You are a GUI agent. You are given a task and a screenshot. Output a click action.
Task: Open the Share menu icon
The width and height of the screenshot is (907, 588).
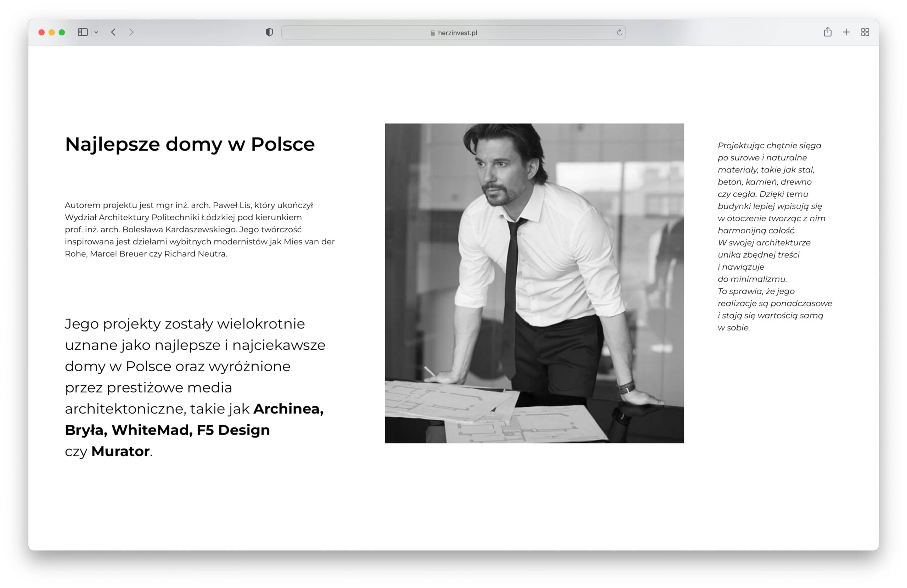827,32
